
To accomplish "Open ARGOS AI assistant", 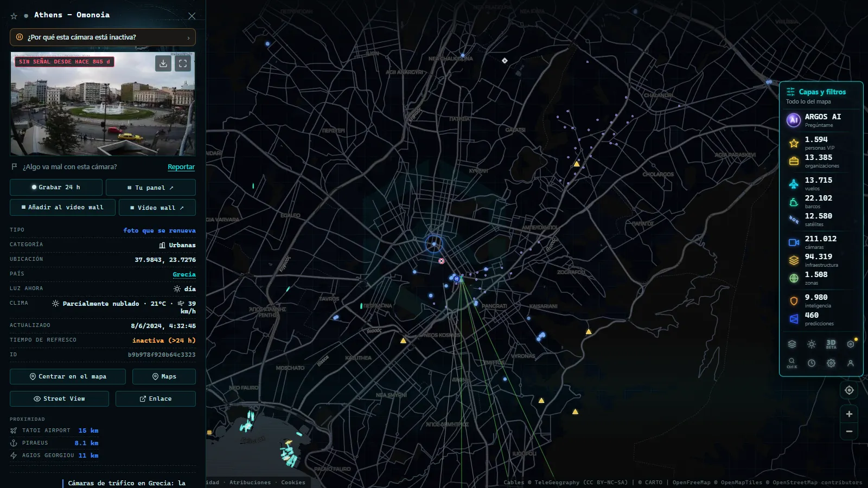I will [821, 120].
